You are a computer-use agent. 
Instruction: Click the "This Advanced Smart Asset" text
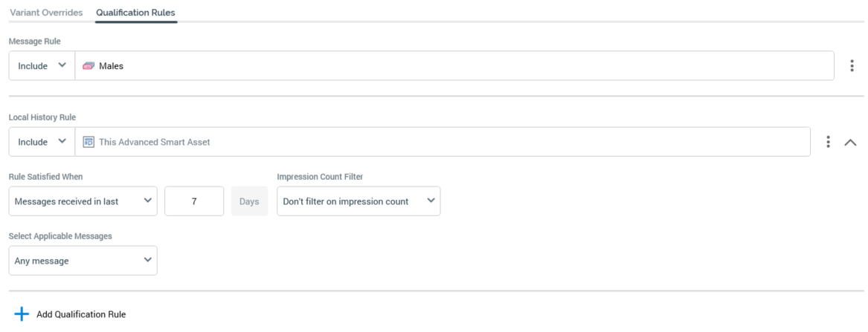pyautogui.click(x=154, y=142)
